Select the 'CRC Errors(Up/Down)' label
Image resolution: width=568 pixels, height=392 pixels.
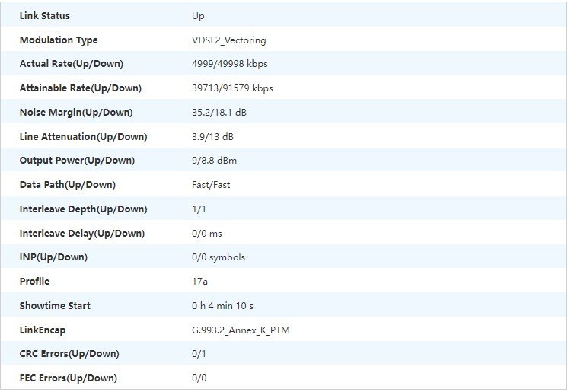69,354
